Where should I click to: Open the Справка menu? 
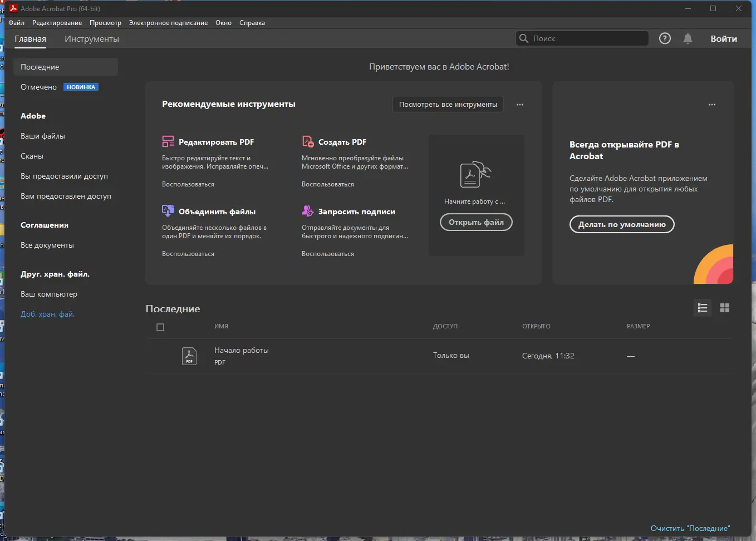(252, 23)
